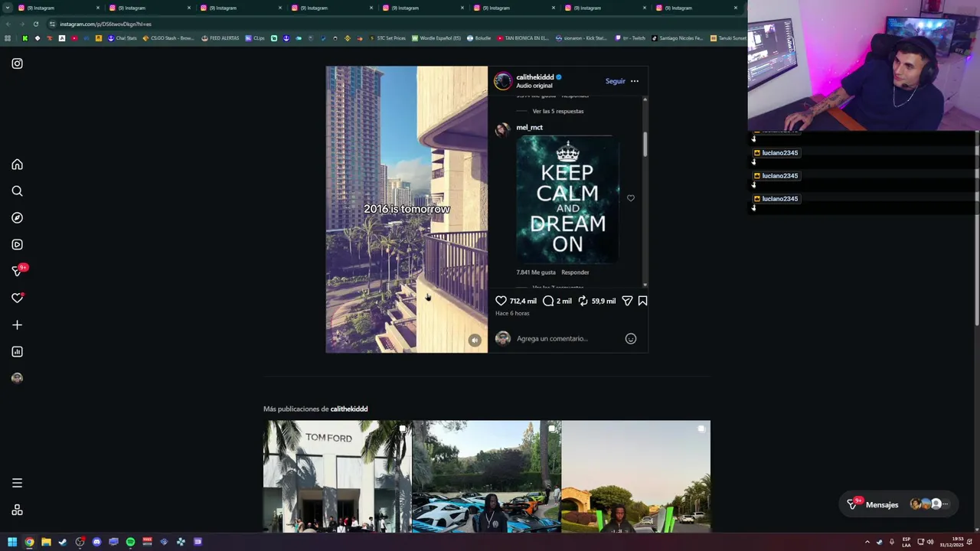The width and height of the screenshot is (980, 551).
Task: Expand 'Ver las 5 respuestas' replies
Action: [x=558, y=111]
